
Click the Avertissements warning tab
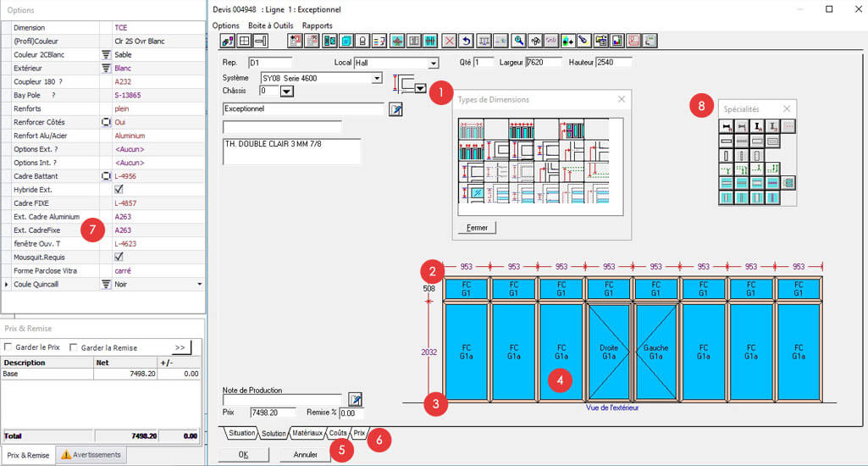(x=91, y=455)
